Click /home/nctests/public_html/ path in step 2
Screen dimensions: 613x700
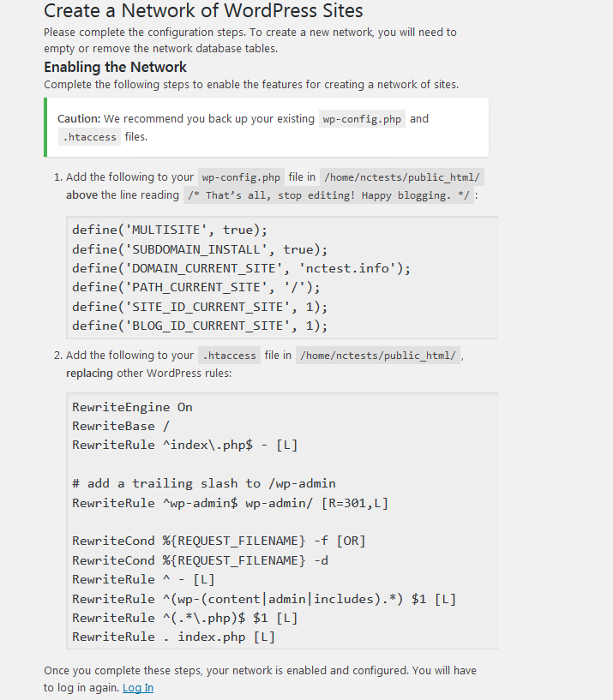378,356
